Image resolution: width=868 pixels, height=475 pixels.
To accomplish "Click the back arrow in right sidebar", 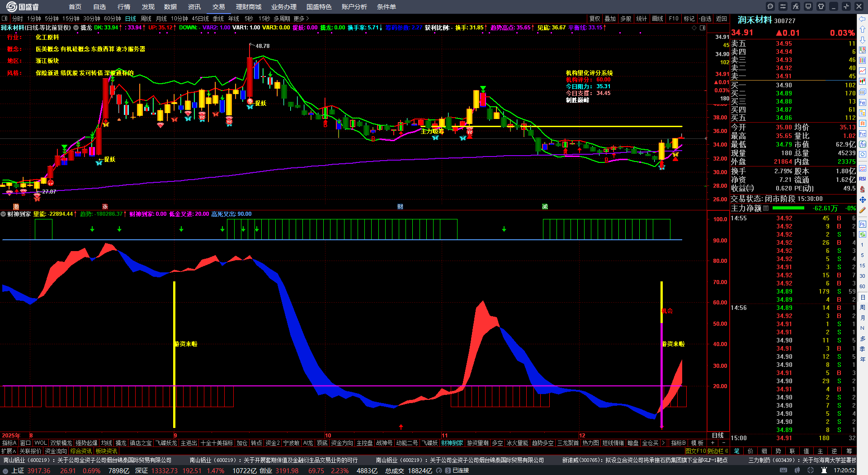I will click(863, 19).
